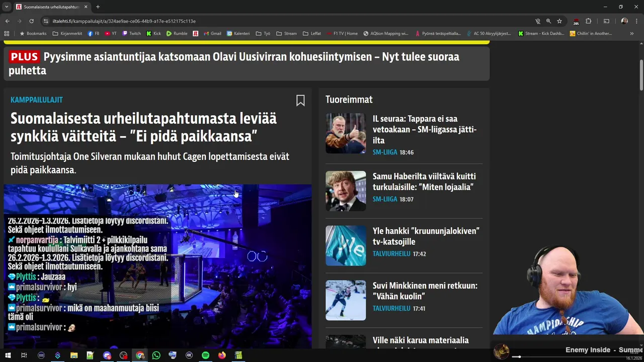The height and width of the screenshot is (362, 644).
Task: Open Firefox from the taskbar
Action: (222, 355)
